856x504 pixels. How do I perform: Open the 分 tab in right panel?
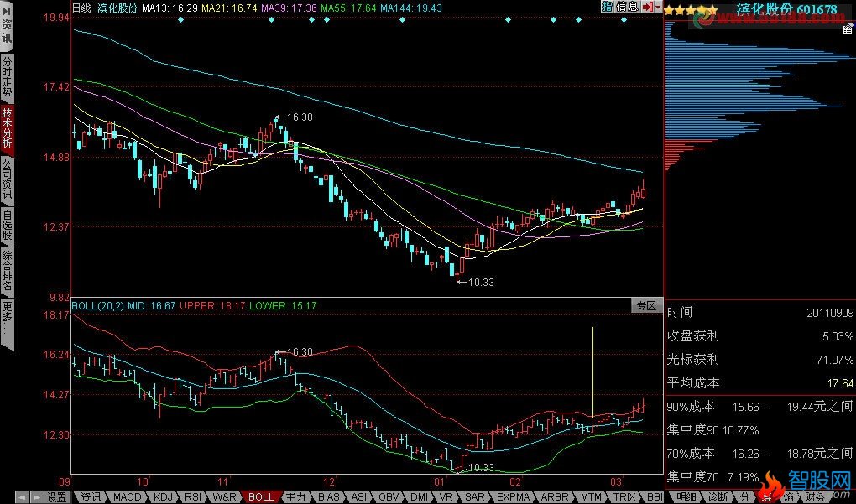(745, 497)
